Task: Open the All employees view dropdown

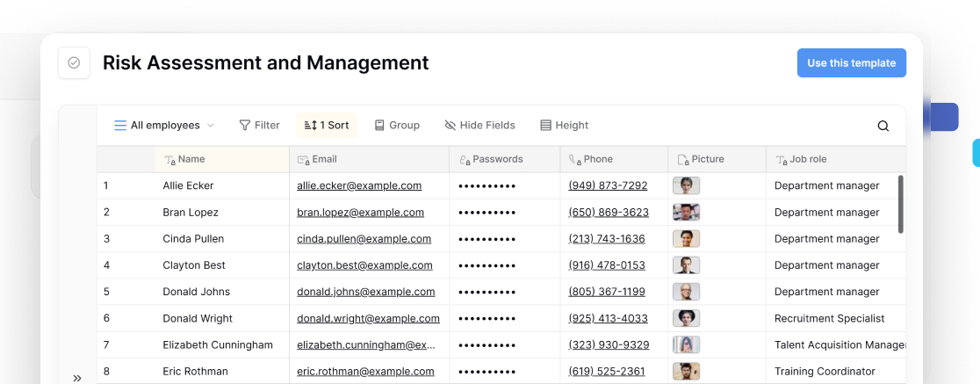Action: (163, 125)
